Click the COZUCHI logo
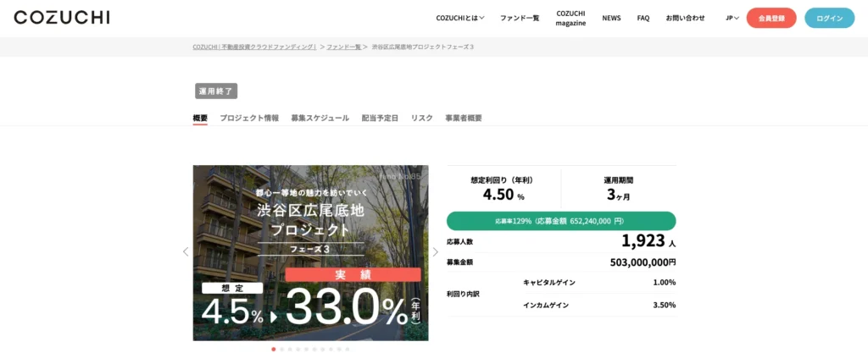Viewport: 868px width, 364px height. tap(61, 18)
